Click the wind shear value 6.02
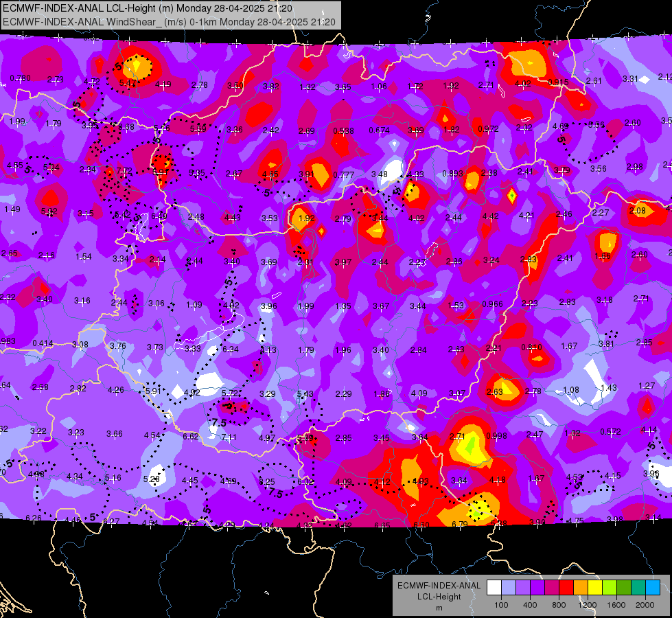This screenshot has width=672, height=618. pyautogui.click(x=305, y=481)
